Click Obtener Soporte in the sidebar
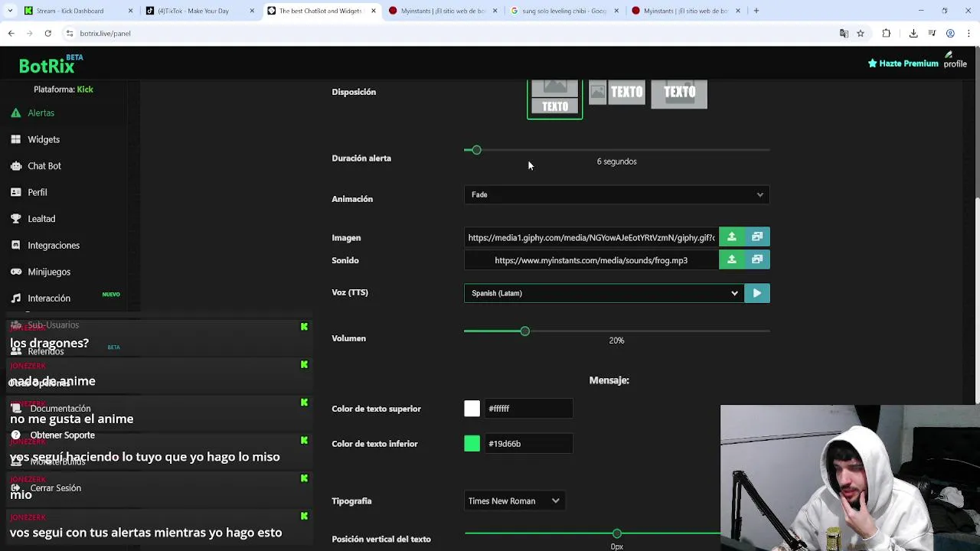Image resolution: width=980 pixels, height=551 pixels. pos(62,435)
